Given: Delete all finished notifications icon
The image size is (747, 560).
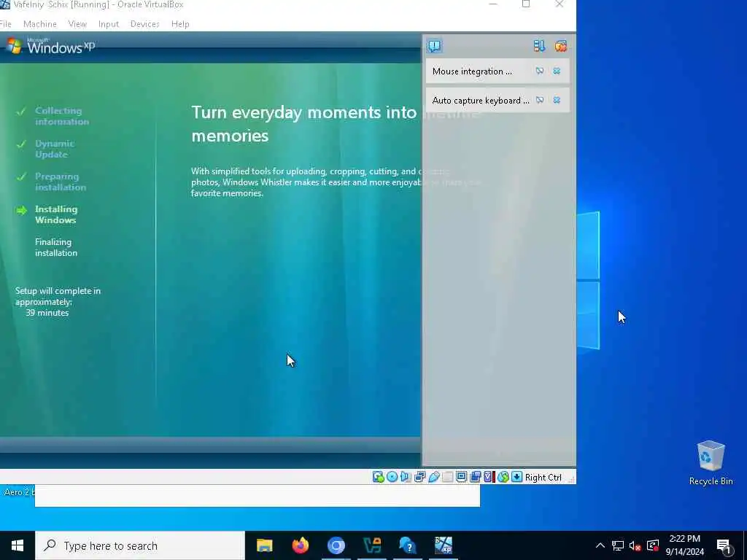Looking at the screenshot, I should point(561,46).
